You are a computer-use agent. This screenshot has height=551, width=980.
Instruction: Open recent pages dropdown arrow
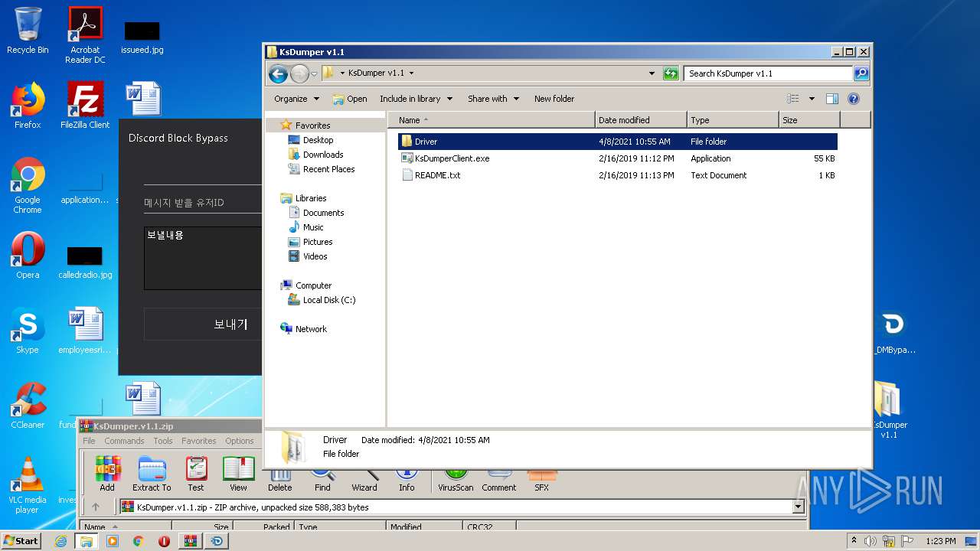(x=314, y=74)
